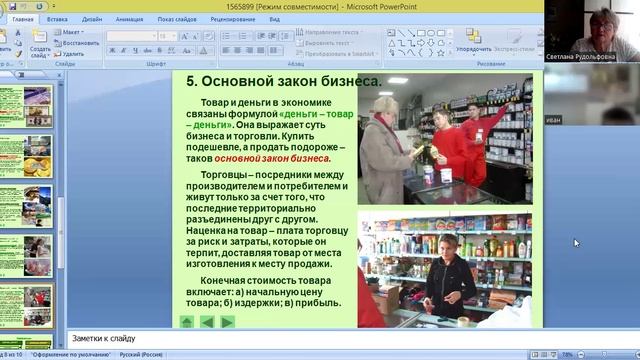640x360 pixels.
Task: Toggle text shadow (S) formatting
Action: 160,51
